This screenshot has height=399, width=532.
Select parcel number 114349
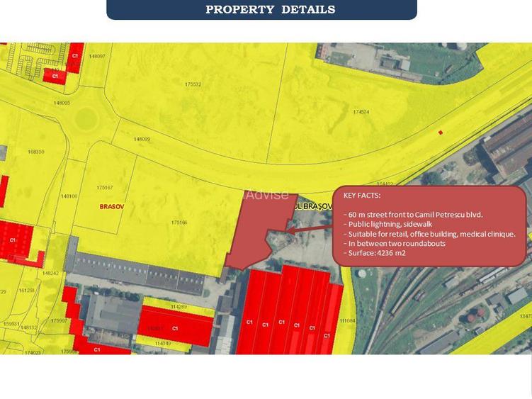pyautogui.click(x=163, y=343)
